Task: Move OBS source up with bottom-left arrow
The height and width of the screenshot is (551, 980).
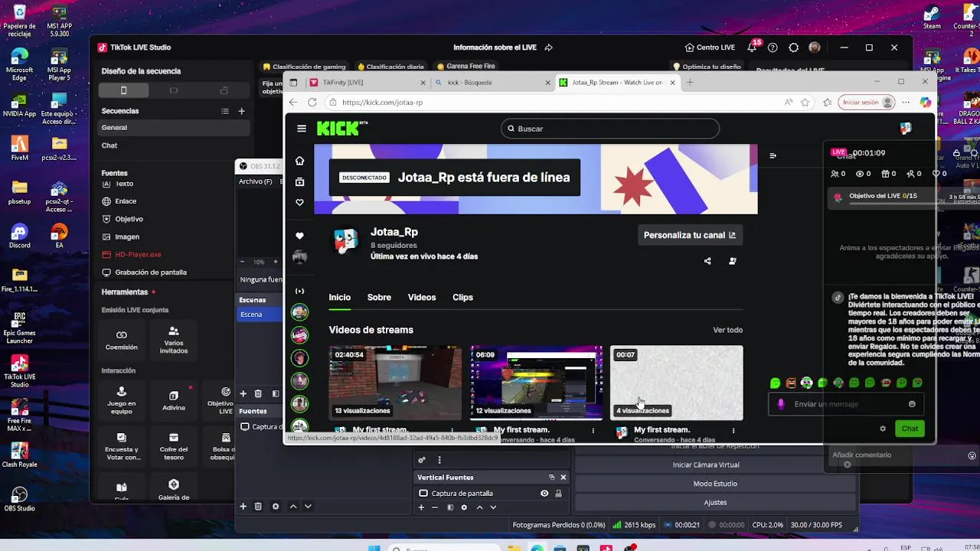Action: [293, 507]
